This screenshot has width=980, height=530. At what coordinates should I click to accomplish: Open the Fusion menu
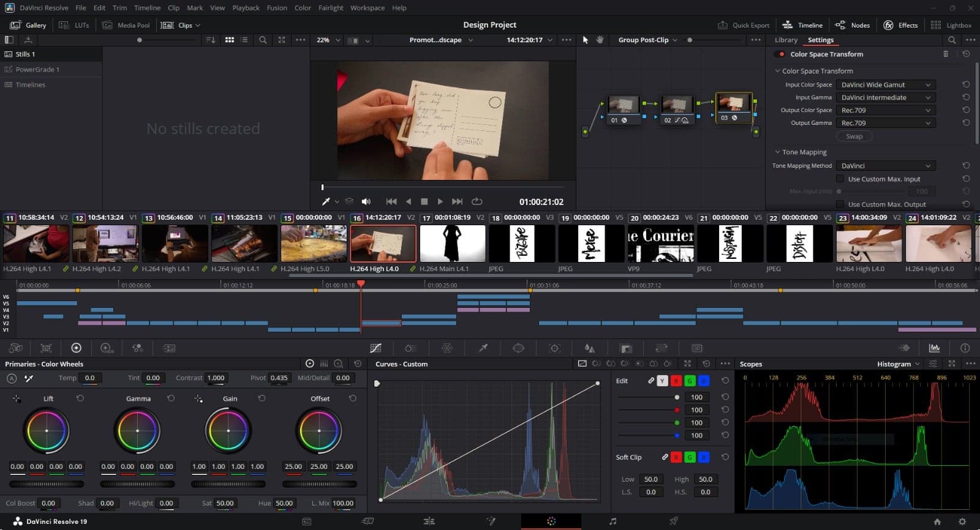pos(277,8)
